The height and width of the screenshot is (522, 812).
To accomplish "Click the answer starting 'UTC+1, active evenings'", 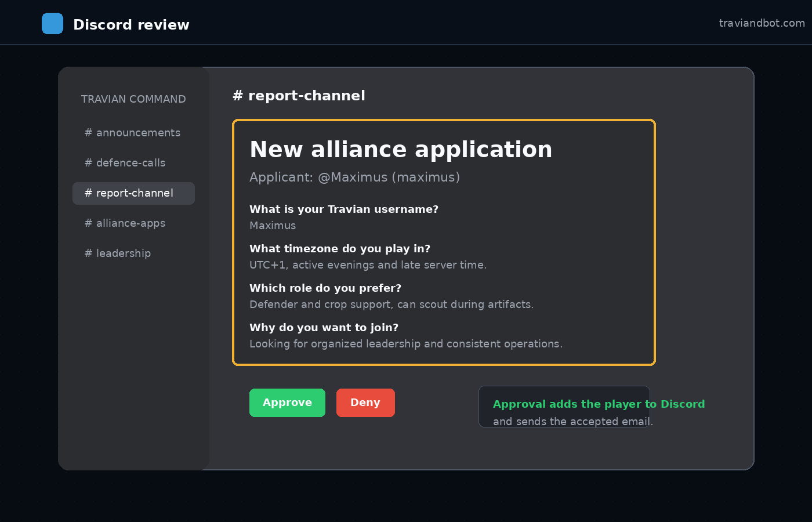I will click(x=368, y=265).
